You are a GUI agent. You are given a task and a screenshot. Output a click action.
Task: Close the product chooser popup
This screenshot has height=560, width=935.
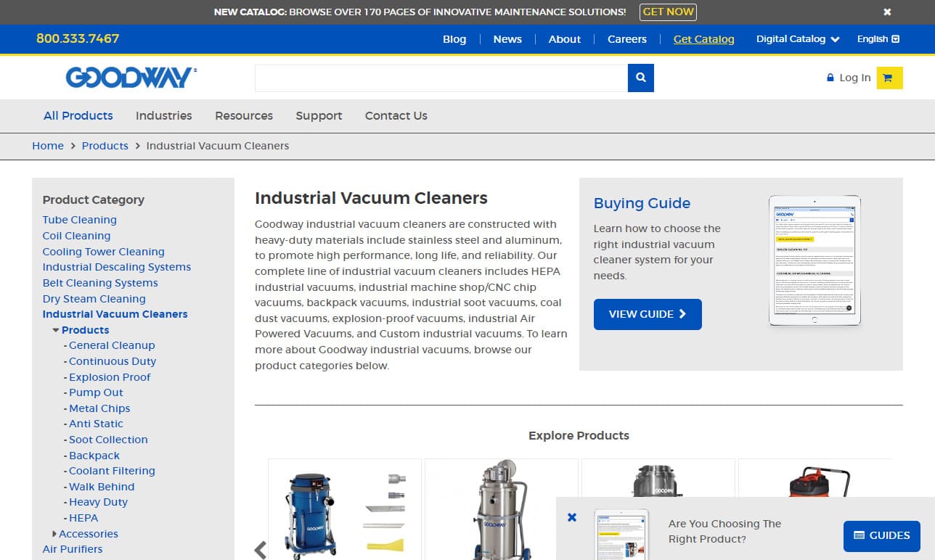pyautogui.click(x=572, y=517)
